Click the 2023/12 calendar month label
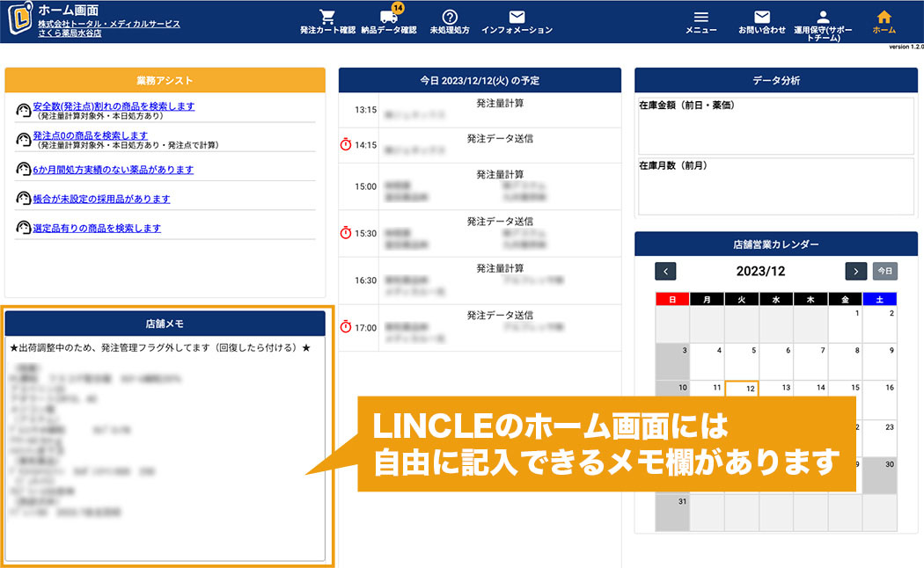The image size is (924, 568). 760,272
